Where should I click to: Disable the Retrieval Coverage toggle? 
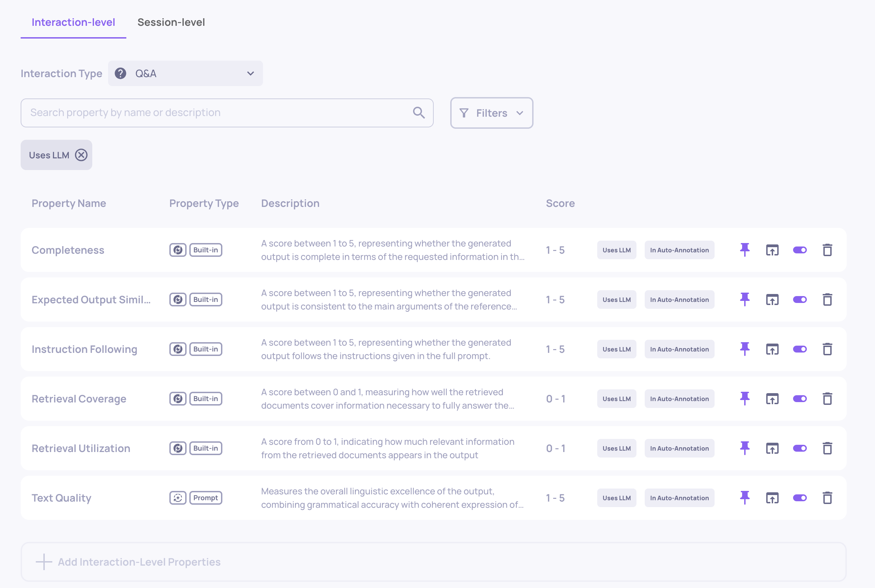tap(800, 399)
